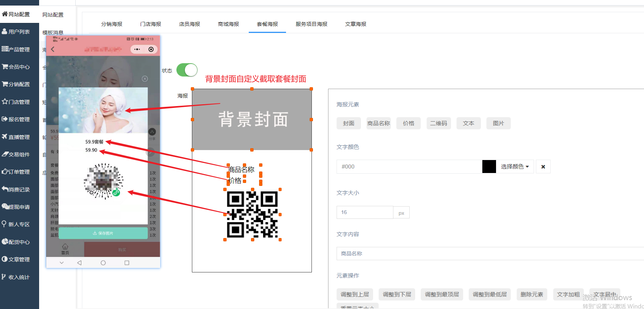This screenshot has height=309, width=644.
Task: Tap Android back triangle in phone preview
Action: tap(79, 263)
